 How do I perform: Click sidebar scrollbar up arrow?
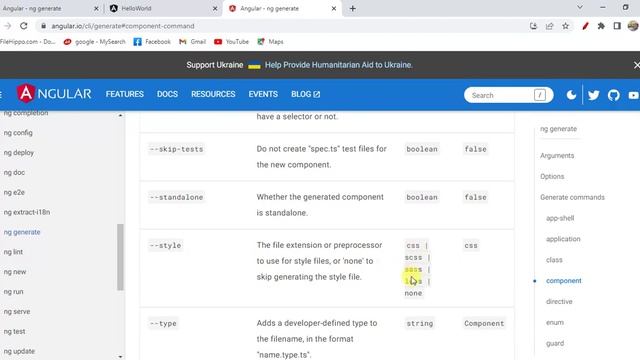point(120,116)
